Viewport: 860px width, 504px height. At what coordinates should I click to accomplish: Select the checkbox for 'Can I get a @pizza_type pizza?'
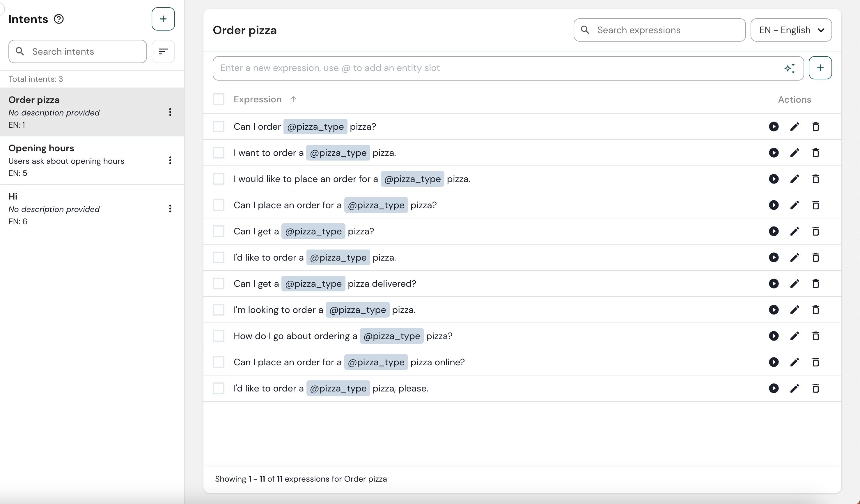point(218,231)
